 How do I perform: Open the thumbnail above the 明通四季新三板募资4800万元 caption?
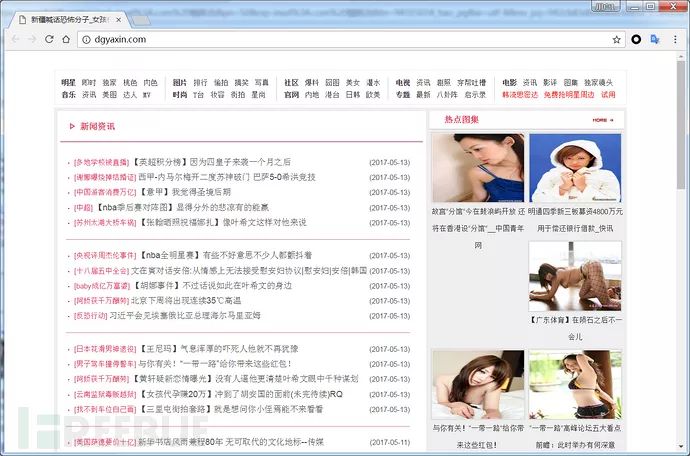575,168
